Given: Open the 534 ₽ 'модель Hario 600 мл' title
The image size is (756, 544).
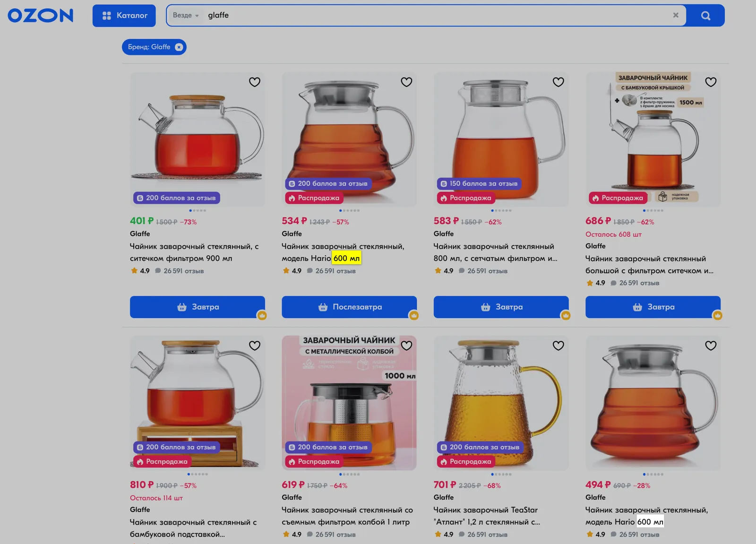Looking at the screenshot, I should (x=343, y=252).
